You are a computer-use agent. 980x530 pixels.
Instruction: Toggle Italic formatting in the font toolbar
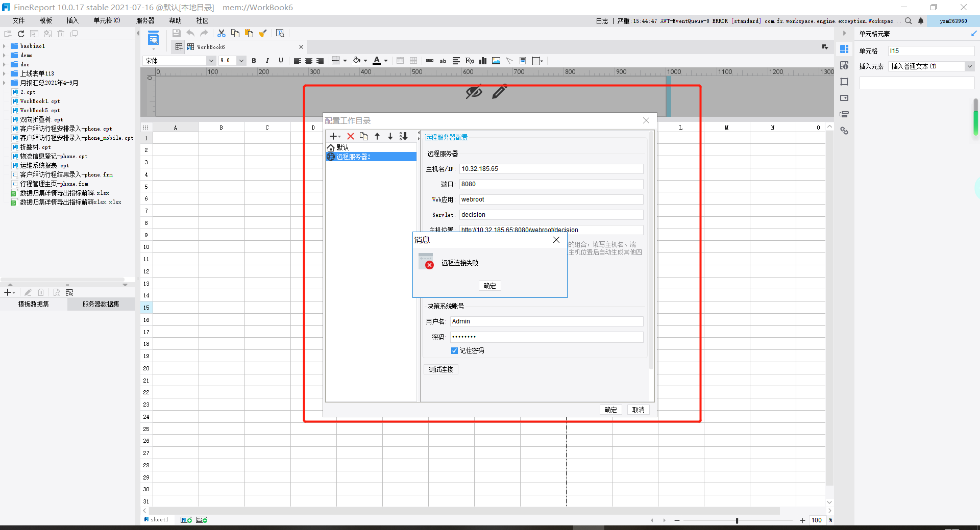267,61
